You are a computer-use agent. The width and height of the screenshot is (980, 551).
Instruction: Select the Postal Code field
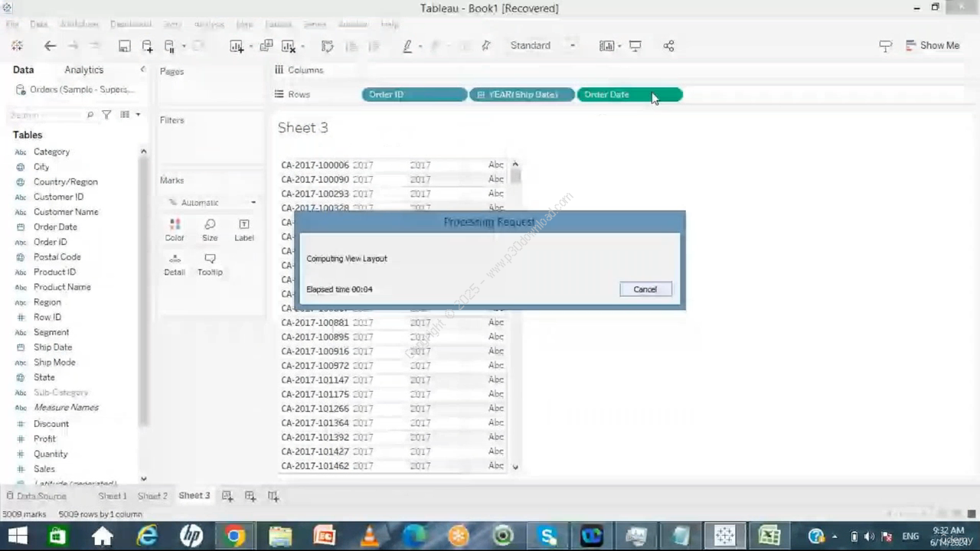pyautogui.click(x=57, y=257)
